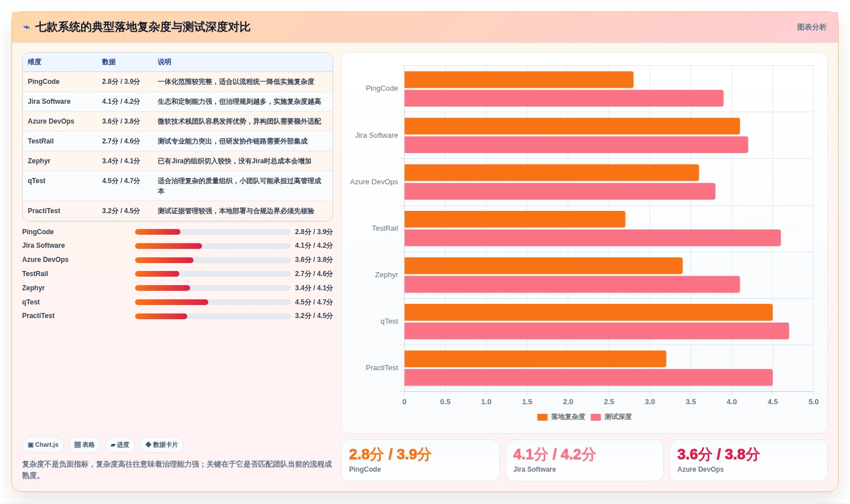Click x-axis tick label 2.5
Image resolution: width=850 pixels, height=504 pixels.
(609, 402)
